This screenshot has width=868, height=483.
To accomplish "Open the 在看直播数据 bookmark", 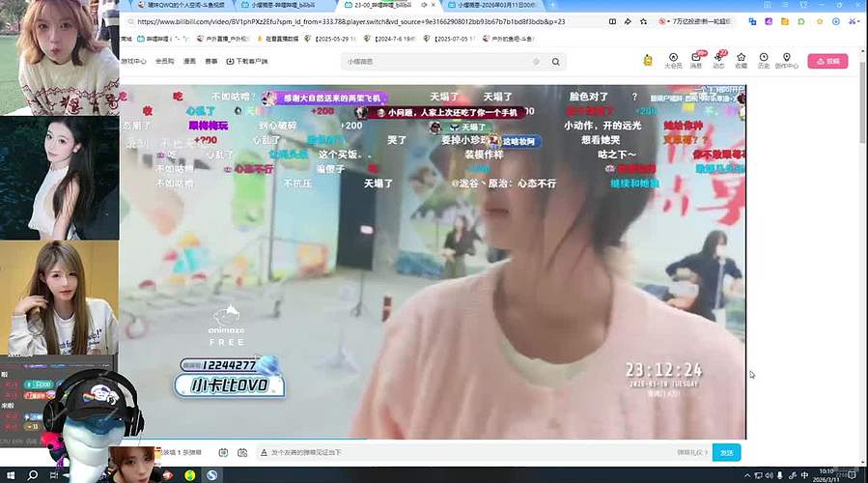I will [277, 39].
